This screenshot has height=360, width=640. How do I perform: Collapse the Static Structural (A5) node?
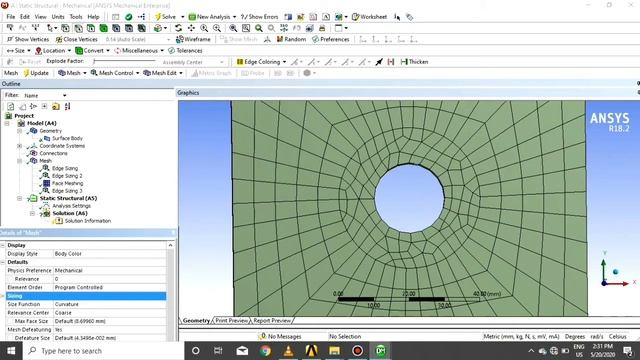click(x=19, y=198)
